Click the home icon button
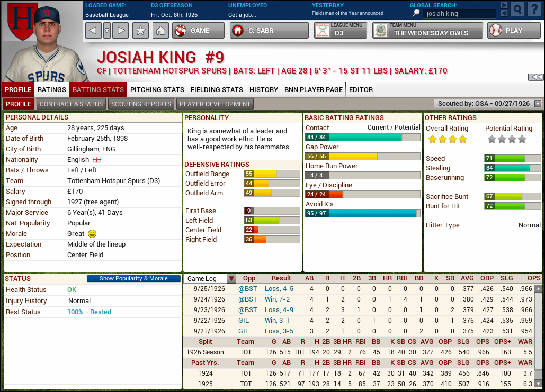 (x=160, y=31)
